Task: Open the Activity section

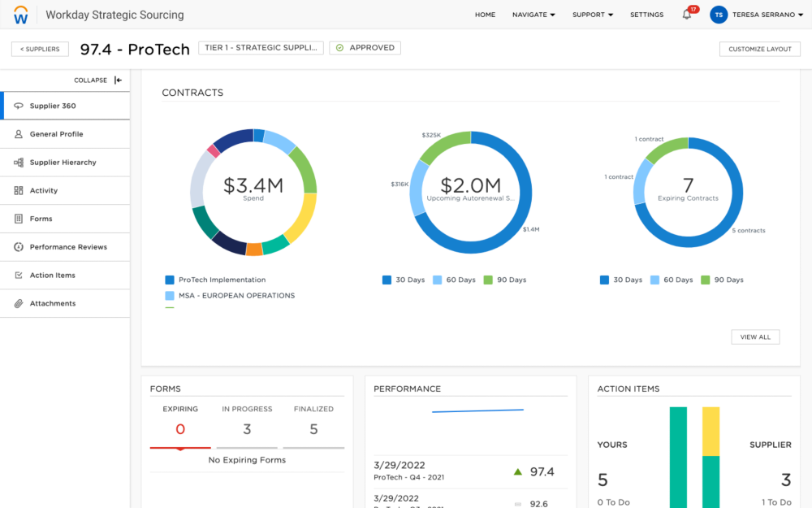Action: coord(65,190)
